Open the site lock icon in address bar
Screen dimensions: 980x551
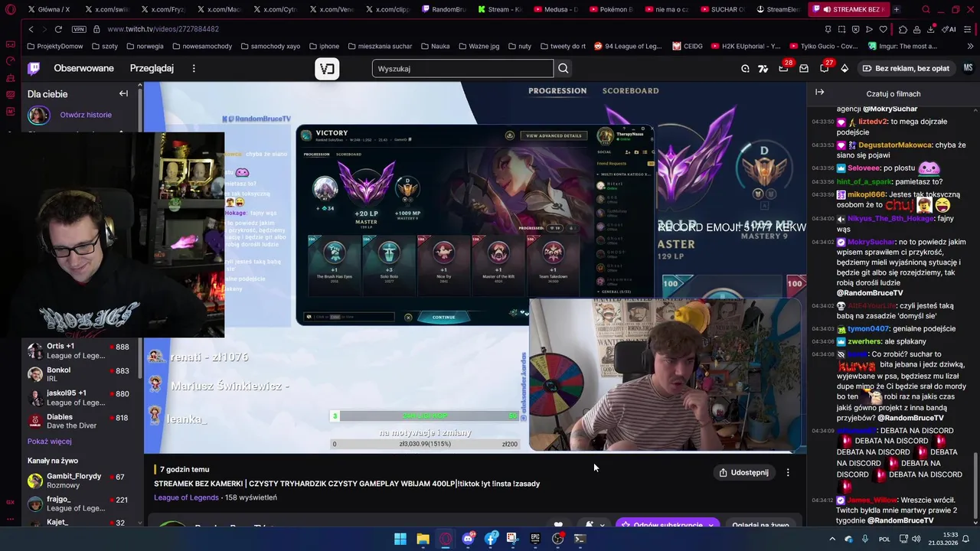(96, 29)
